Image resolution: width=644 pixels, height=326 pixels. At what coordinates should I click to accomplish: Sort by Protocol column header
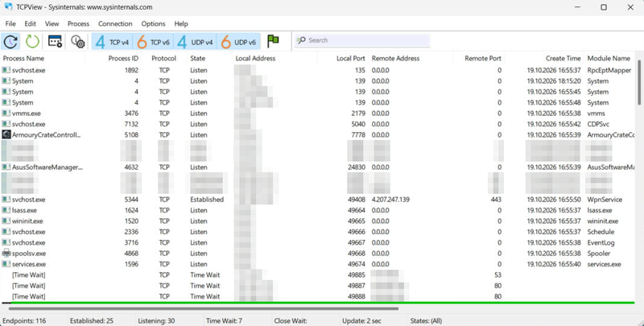tap(164, 58)
